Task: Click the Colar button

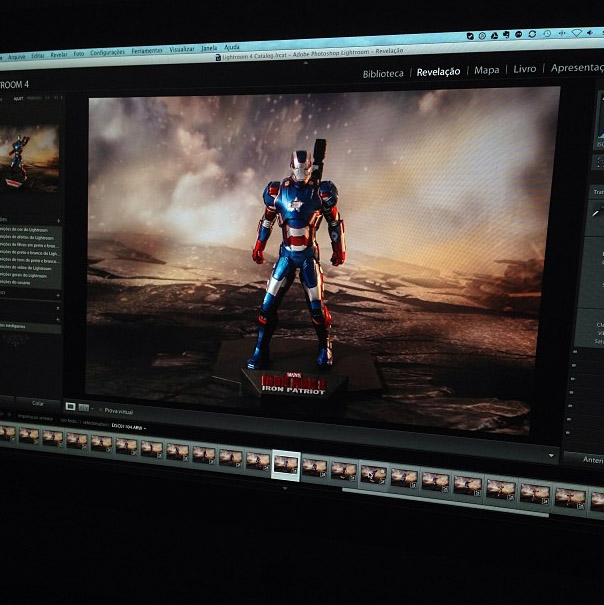Action: click(x=37, y=403)
